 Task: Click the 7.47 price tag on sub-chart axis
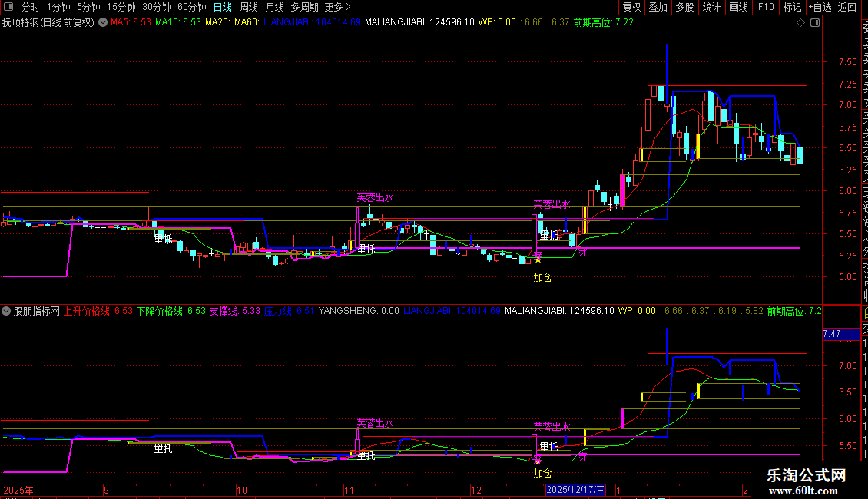point(832,334)
